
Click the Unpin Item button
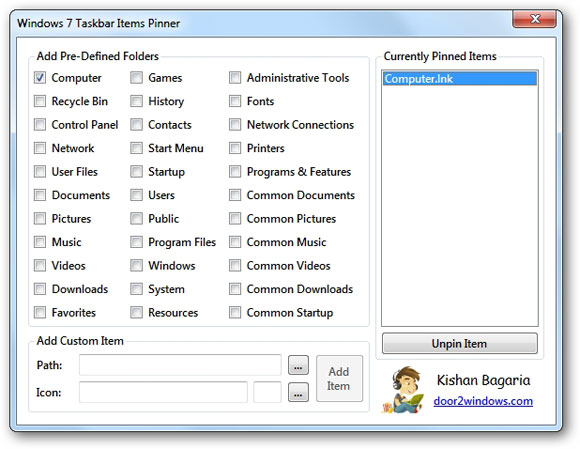[460, 344]
